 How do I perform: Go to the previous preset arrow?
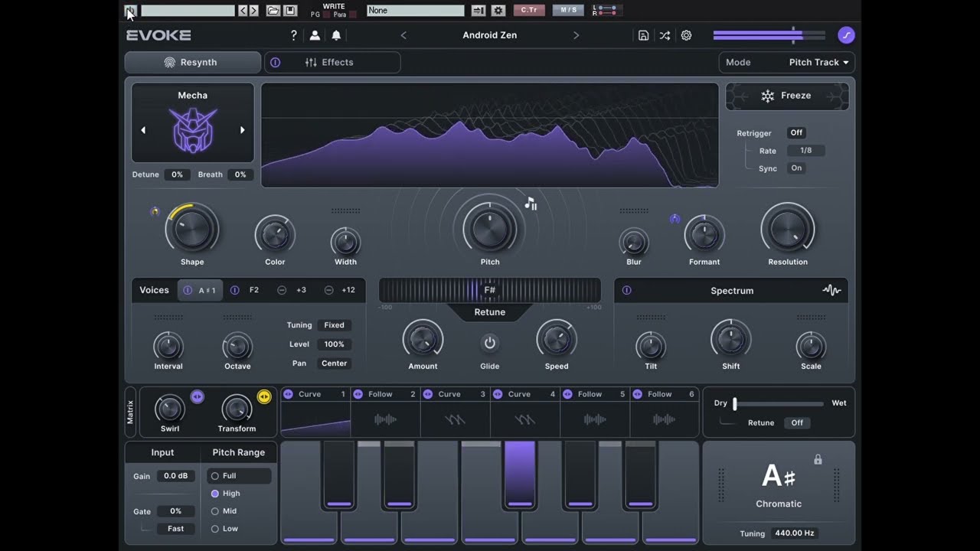coord(403,35)
